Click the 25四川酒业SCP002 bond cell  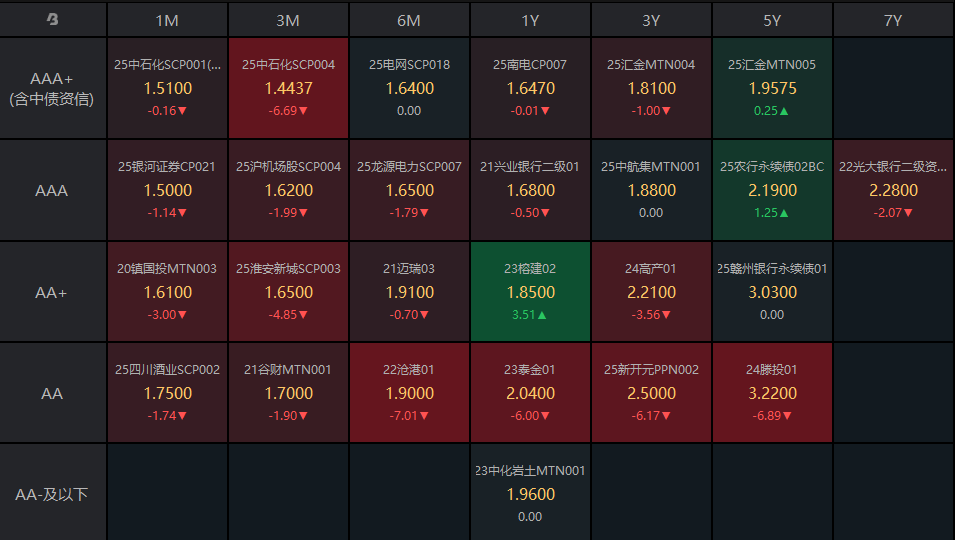pos(167,393)
